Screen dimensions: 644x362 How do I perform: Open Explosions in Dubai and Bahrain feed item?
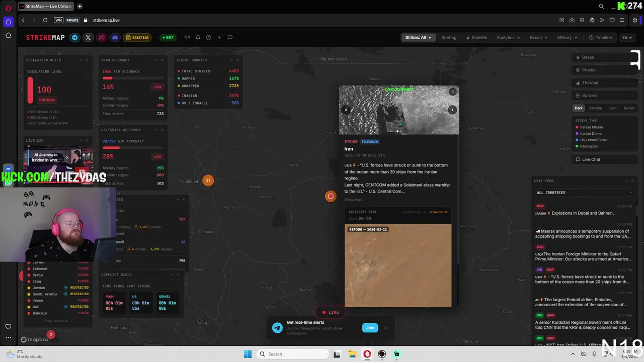[583, 210]
